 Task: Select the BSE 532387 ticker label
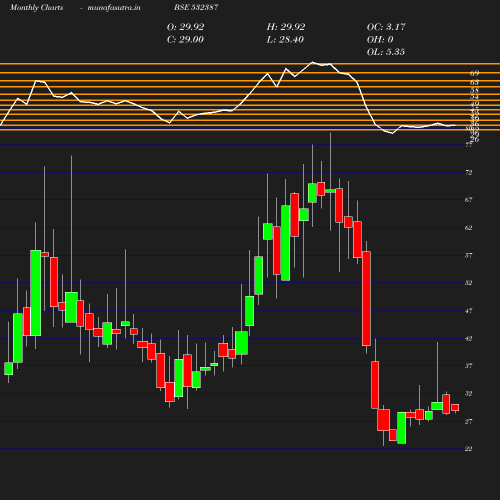tap(196, 7)
